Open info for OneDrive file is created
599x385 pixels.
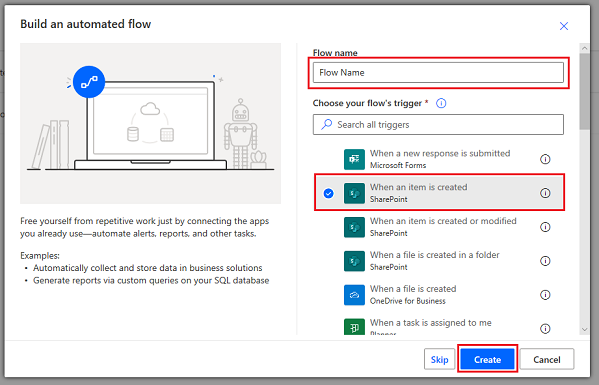tap(545, 295)
